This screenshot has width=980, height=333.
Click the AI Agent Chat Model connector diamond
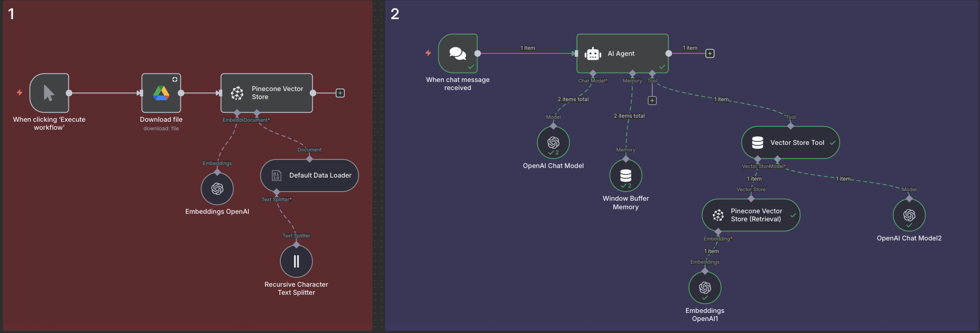pos(593,73)
